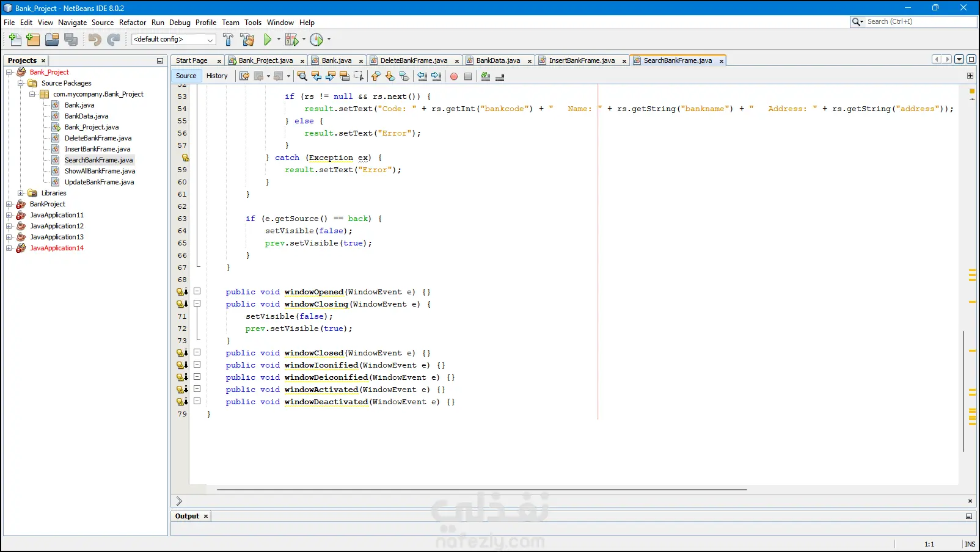Viewport: 980px width, 552px height.
Task: Click the New Project toolbar icon
Action: click(34, 40)
